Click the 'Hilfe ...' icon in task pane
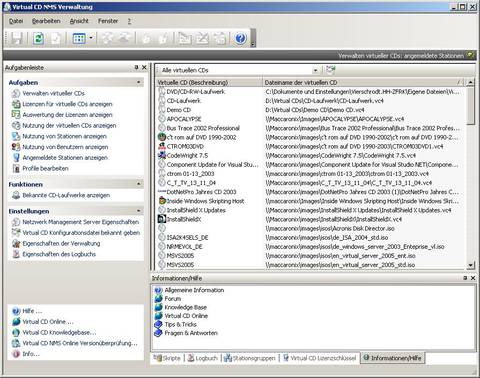 click(16, 311)
